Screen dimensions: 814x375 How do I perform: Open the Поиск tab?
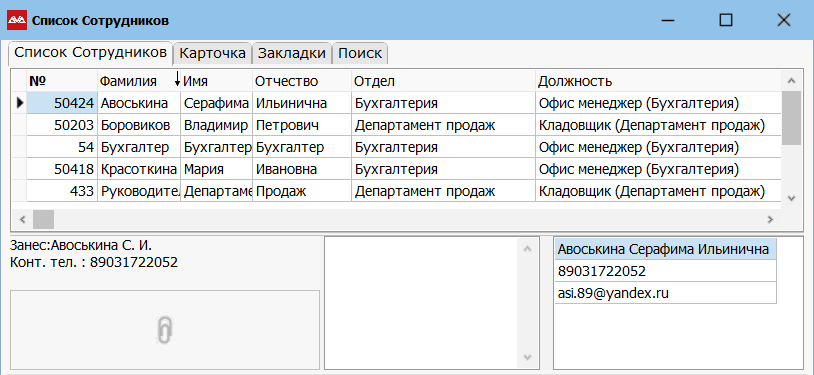coord(360,53)
